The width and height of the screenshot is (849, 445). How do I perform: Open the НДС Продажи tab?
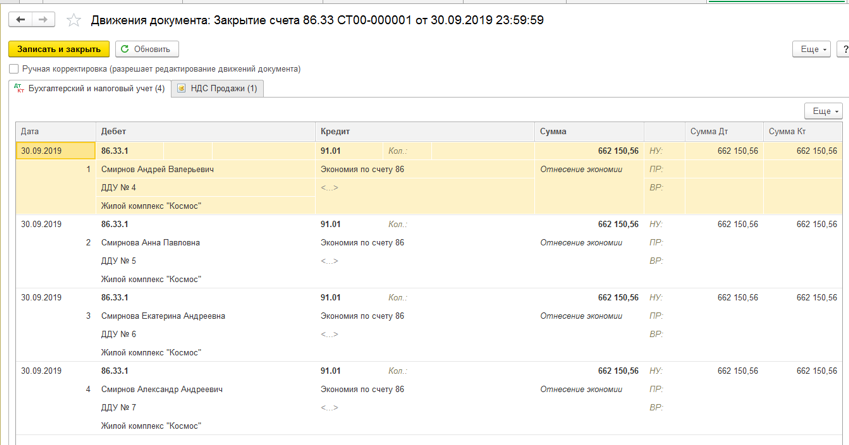click(x=217, y=88)
